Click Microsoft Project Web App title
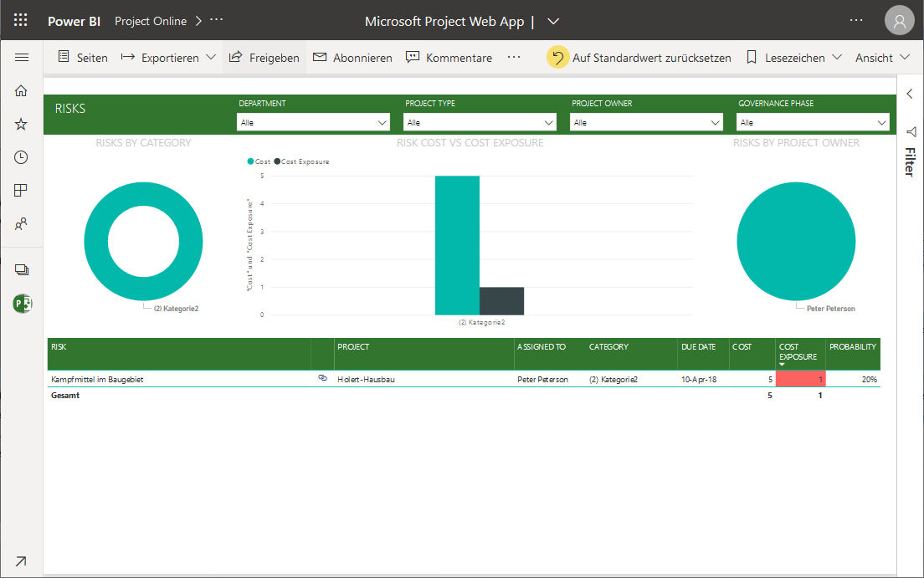 click(444, 21)
